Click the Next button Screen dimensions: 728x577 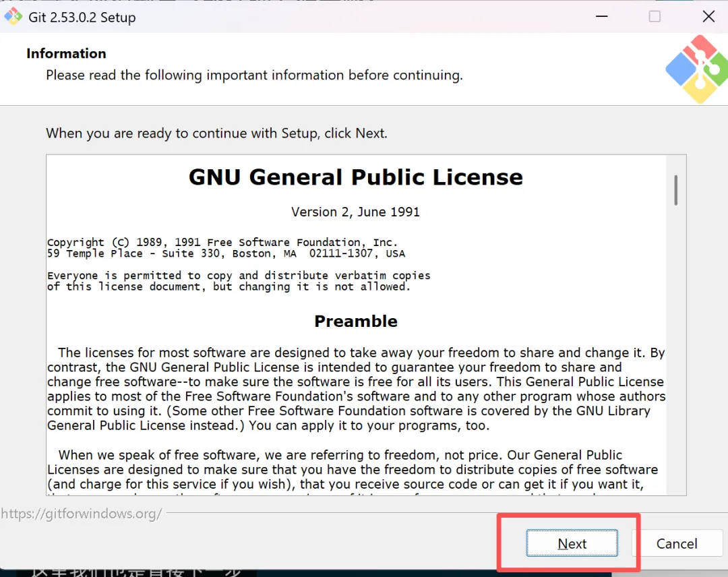pyautogui.click(x=572, y=543)
